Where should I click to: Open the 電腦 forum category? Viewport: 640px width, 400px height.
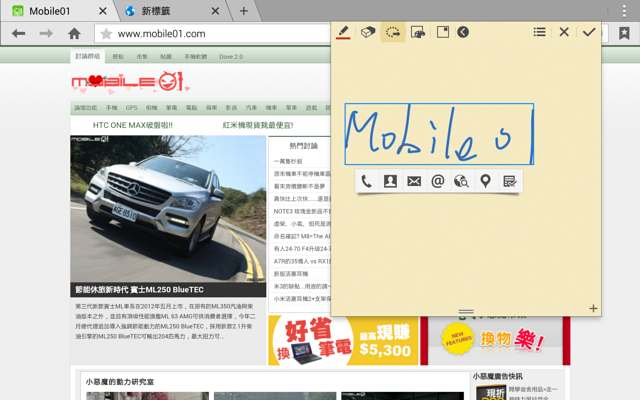click(191, 108)
